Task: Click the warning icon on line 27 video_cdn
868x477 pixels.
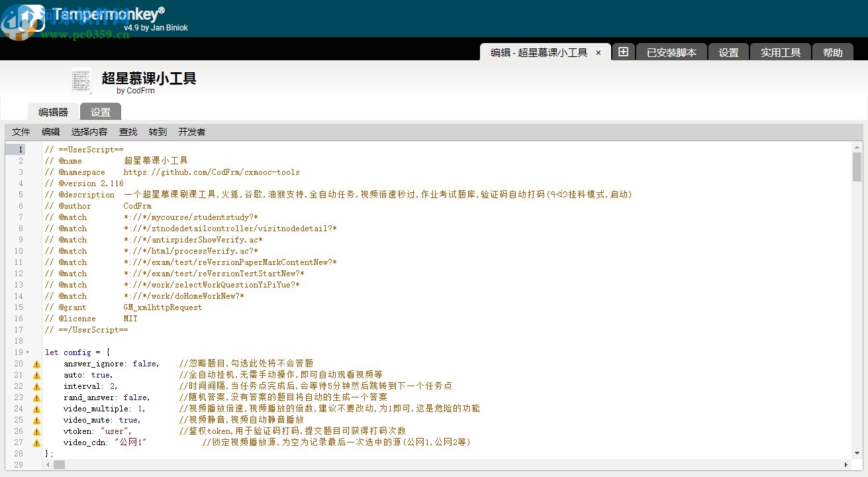Action: click(x=37, y=443)
